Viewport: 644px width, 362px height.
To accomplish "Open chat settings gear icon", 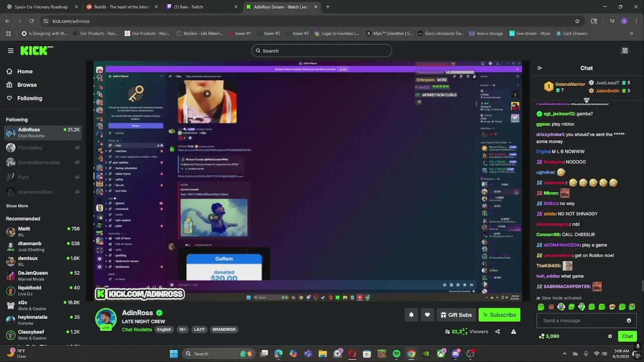I will click(x=610, y=336).
